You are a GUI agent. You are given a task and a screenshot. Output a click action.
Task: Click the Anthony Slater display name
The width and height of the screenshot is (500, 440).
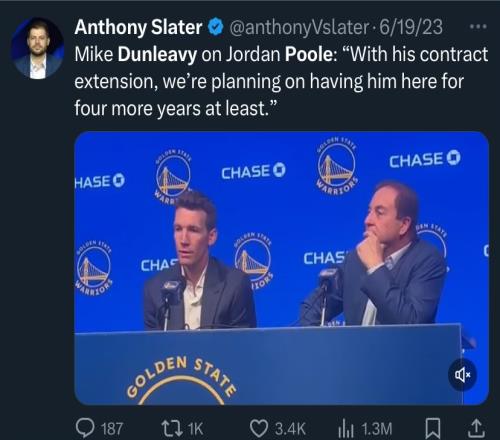click(138, 27)
